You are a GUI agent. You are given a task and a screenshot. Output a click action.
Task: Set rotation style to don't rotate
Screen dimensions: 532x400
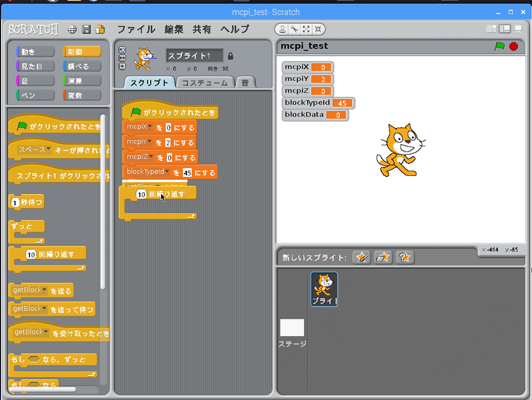coord(122,67)
